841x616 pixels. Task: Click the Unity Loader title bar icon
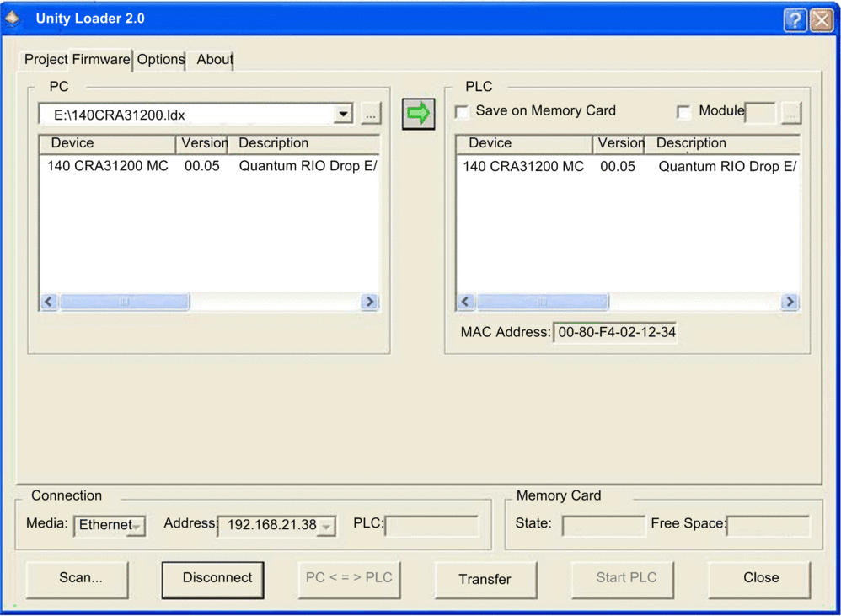(x=13, y=19)
